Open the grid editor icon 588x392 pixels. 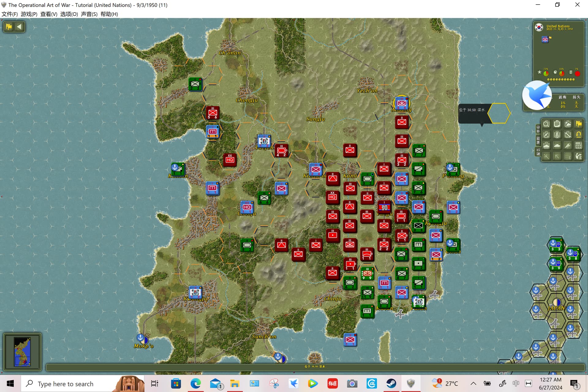pyautogui.click(x=568, y=156)
